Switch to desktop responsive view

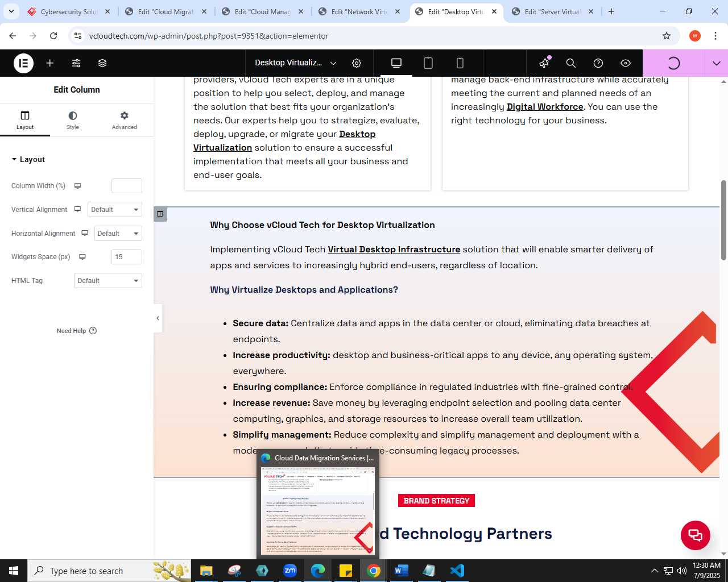click(x=396, y=63)
